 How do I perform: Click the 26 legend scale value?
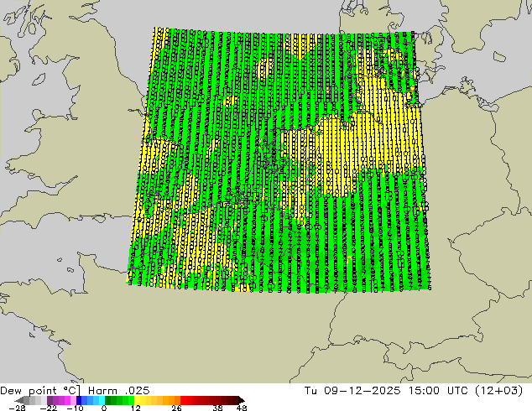pos(176,408)
